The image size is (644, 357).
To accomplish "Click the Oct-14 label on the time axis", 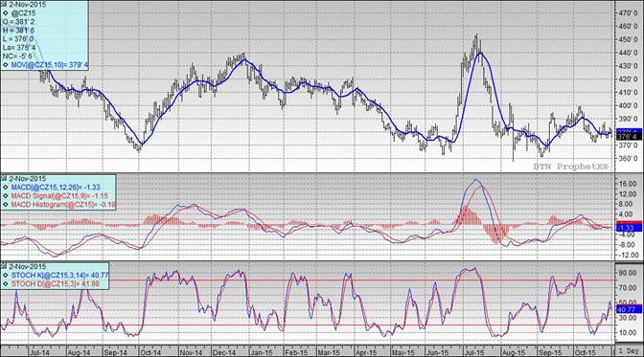I will (x=149, y=352).
